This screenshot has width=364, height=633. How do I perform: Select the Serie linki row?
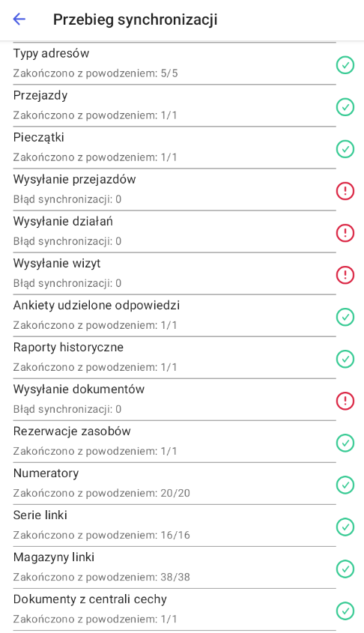182,525
